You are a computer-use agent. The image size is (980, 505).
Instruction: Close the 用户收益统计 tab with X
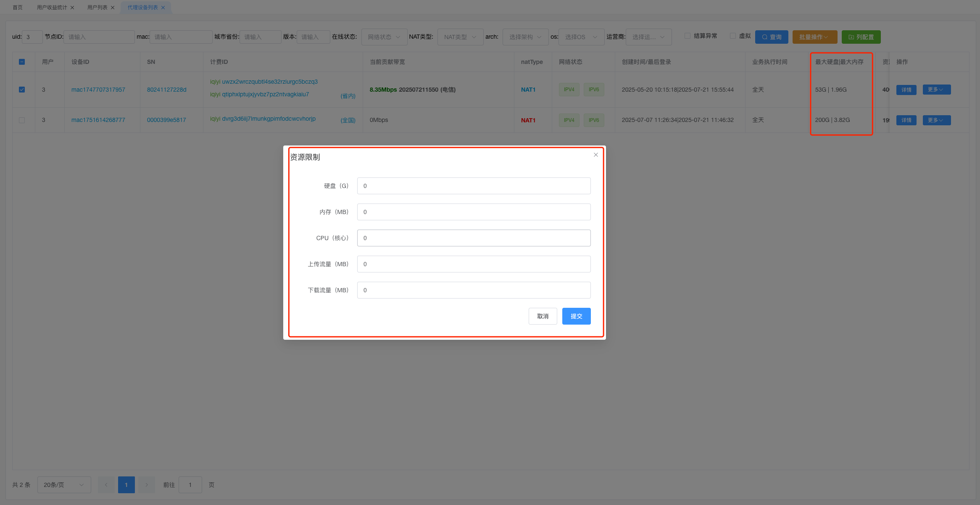tap(72, 8)
